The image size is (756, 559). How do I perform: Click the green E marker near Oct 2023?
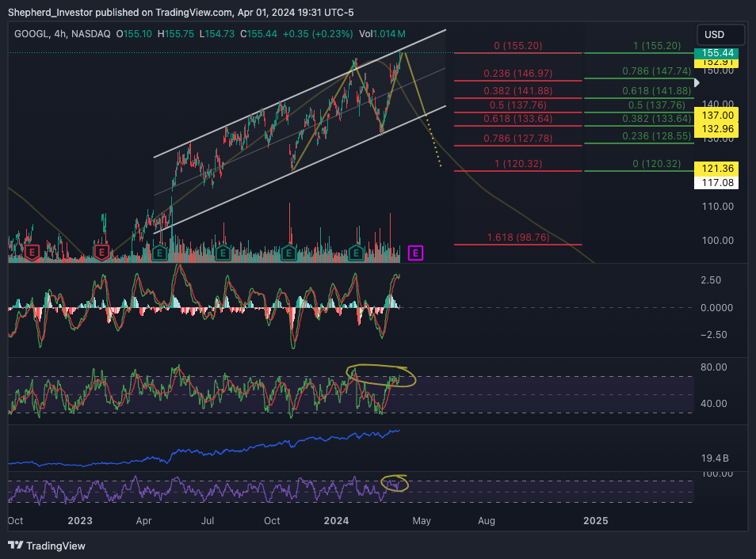point(288,252)
